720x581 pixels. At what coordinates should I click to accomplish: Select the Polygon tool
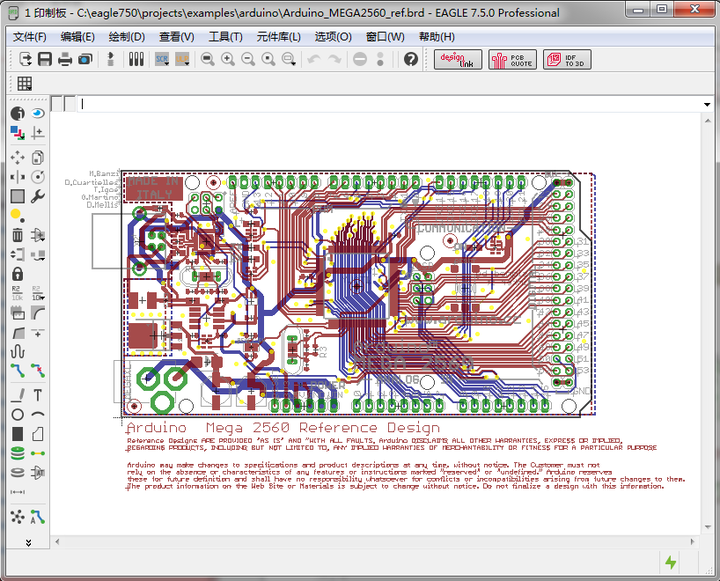pyautogui.click(x=38, y=434)
